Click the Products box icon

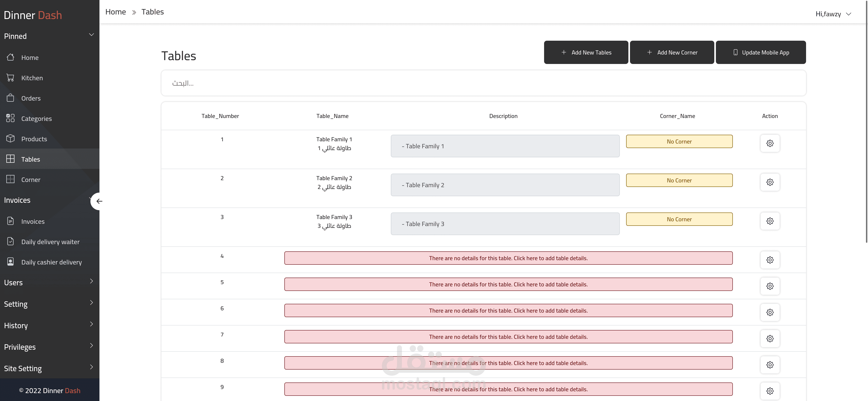click(x=10, y=139)
